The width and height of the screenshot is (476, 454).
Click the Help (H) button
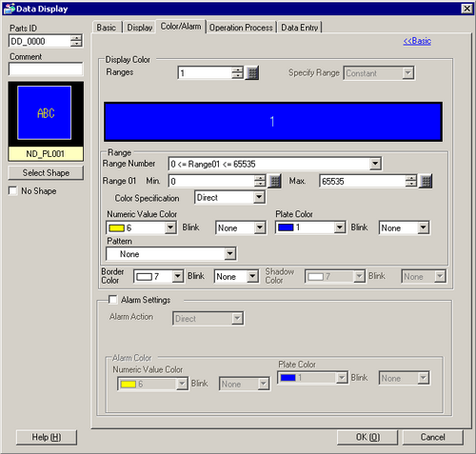click(47, 437)
